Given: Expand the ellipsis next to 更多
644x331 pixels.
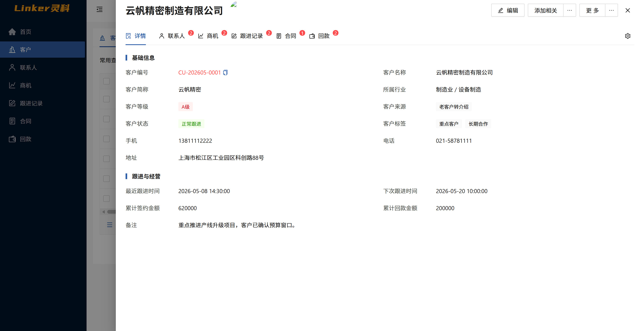Looking at the screenshot, I should (611, 10).
